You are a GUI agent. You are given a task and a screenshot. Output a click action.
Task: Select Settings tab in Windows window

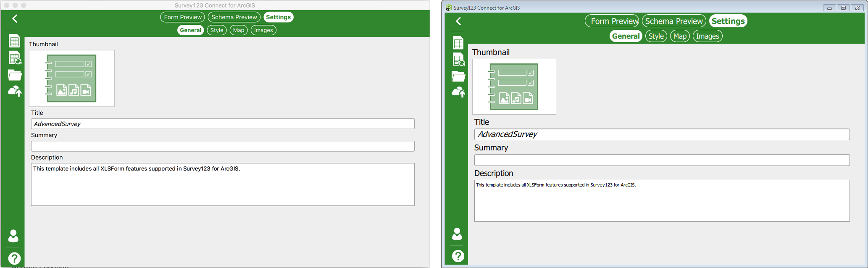[728, 21]
